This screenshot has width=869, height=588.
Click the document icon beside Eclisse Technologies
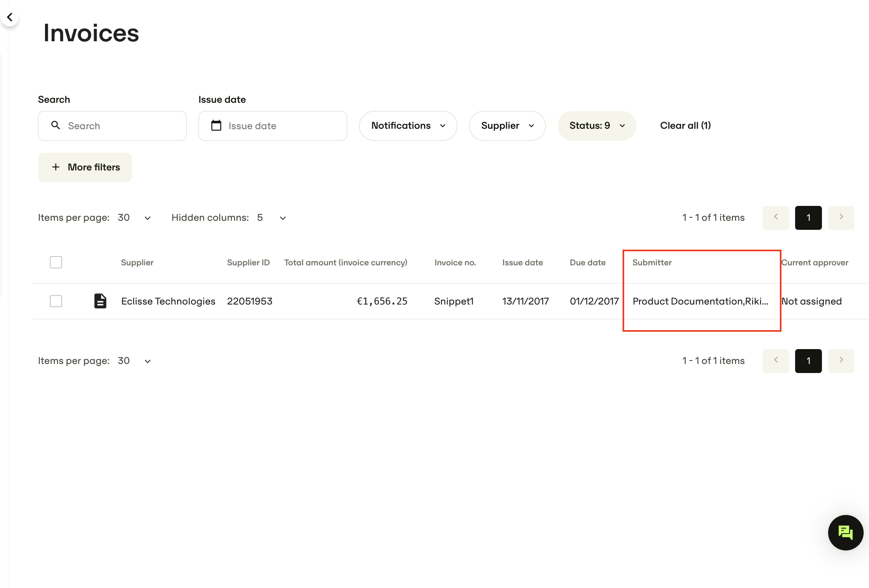[x=100, y=301]
